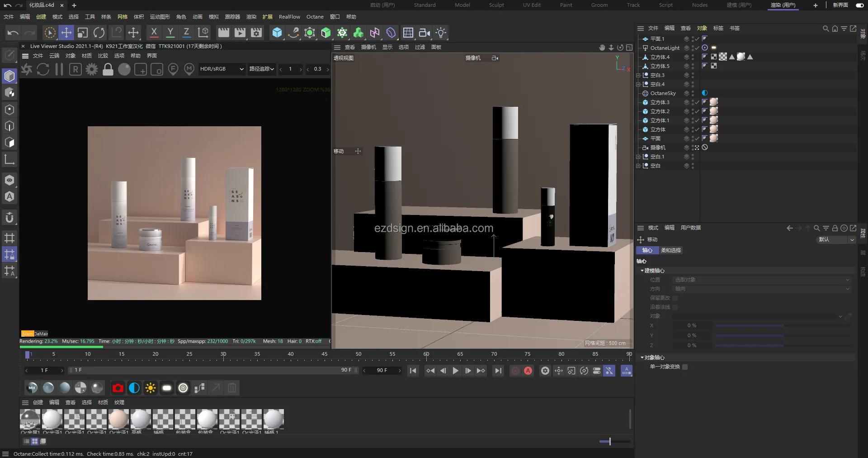Click the Undo arrow icon
This screenshot has height=458, width=868.
point(13,33)
